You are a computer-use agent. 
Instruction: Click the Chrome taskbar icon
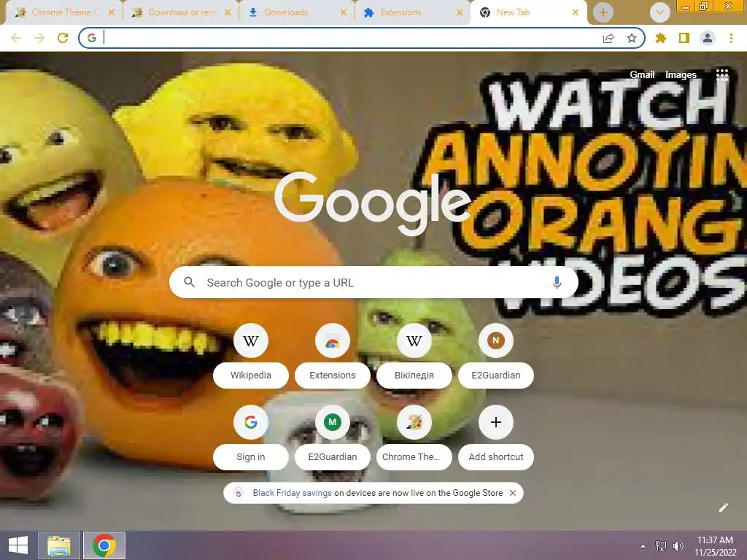(104, 545)
